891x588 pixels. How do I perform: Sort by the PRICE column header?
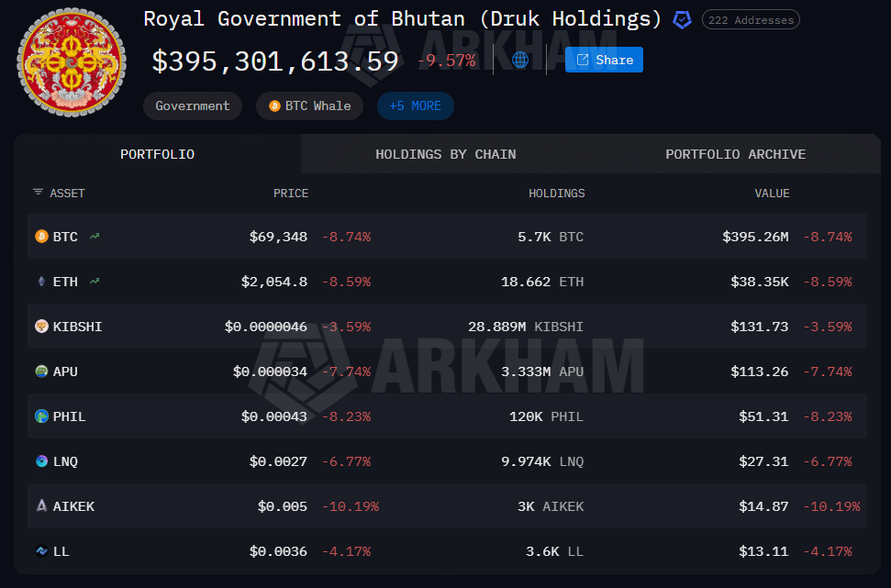pyautogui.click(x=290, y=194)
